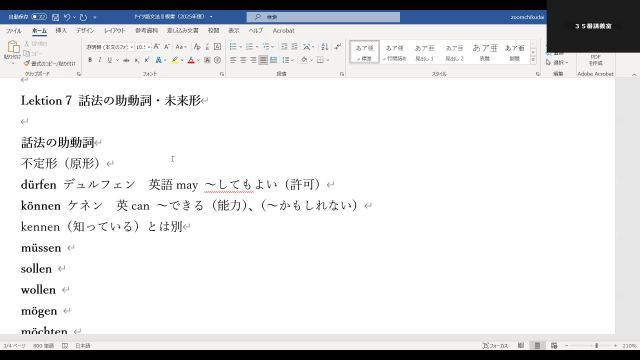The image size is (640, 360).
Task: Toggle Character Shading button
Action: [207, 60]
